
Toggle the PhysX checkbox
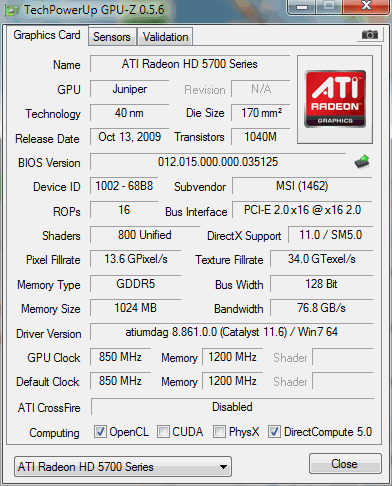[x=219, y=431]
